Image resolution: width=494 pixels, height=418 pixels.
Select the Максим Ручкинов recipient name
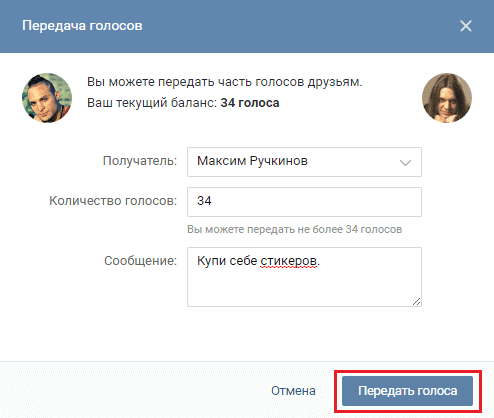click(x=252, y=161)
